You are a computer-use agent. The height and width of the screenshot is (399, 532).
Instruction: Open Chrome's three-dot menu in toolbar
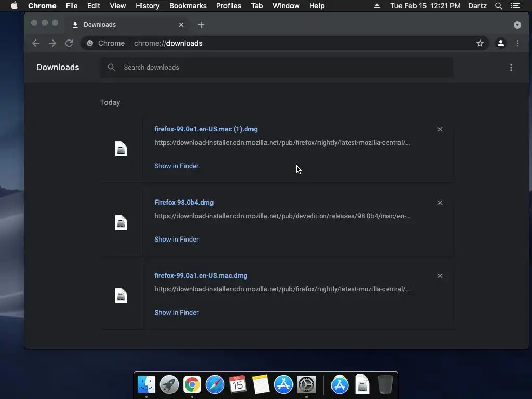tap(517, 43)
